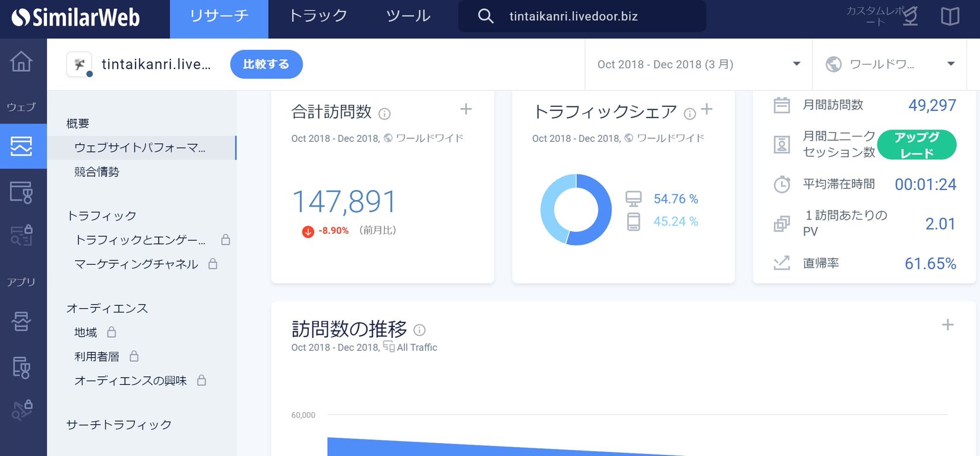Click the traffic share donut chart
Image resolution: width=980 pixels, height=456 pixels.
(576, 210)
